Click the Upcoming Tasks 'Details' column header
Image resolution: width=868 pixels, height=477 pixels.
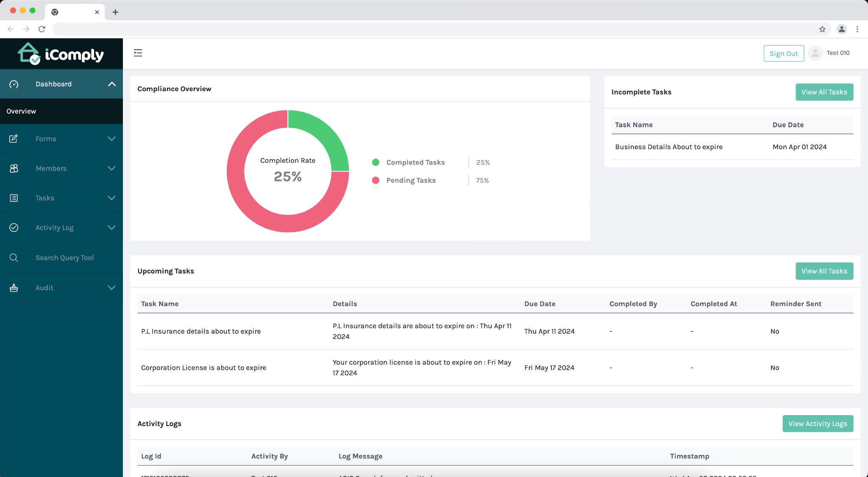coord(345,304)
